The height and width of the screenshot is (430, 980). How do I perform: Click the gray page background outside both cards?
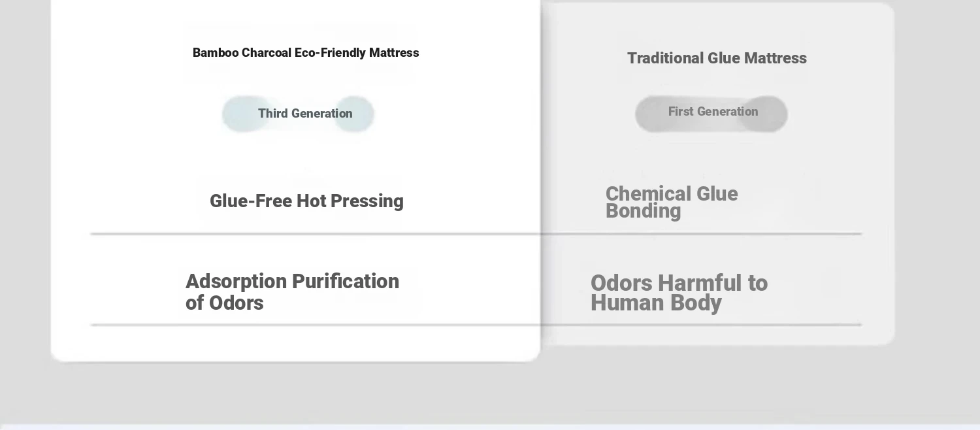click(937, 196)
